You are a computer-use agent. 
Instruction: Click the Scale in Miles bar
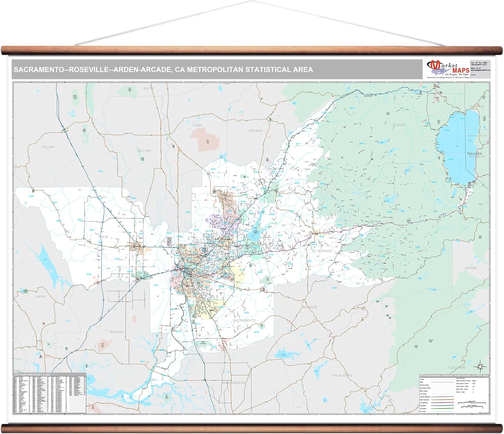(x=472, y=403)
